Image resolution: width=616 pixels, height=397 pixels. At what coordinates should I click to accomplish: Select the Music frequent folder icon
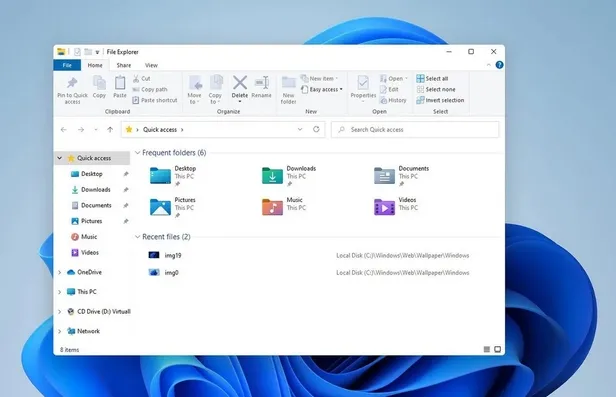click(x=272, y=207)
